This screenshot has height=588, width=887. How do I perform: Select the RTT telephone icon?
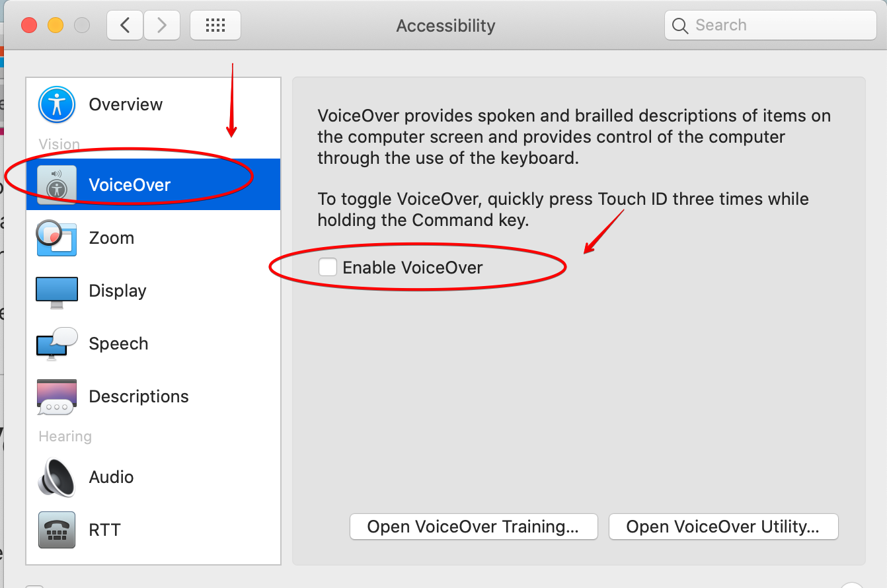point(57,530)
